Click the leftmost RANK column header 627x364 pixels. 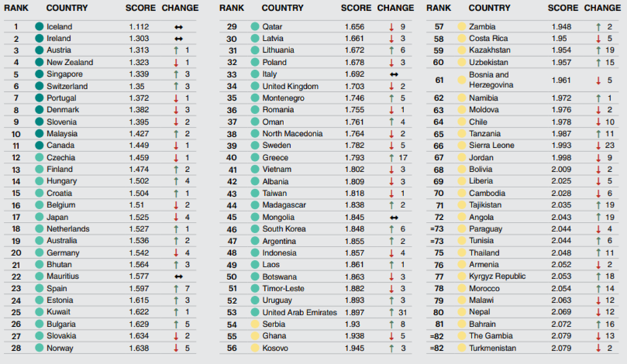click(x=16, y=8)
